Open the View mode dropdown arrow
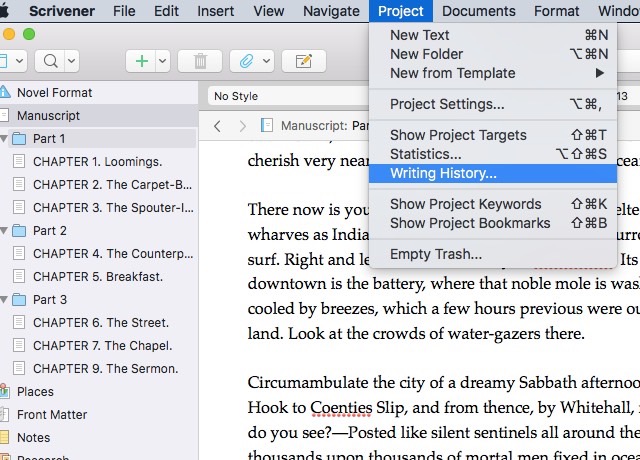 point(19,61)
